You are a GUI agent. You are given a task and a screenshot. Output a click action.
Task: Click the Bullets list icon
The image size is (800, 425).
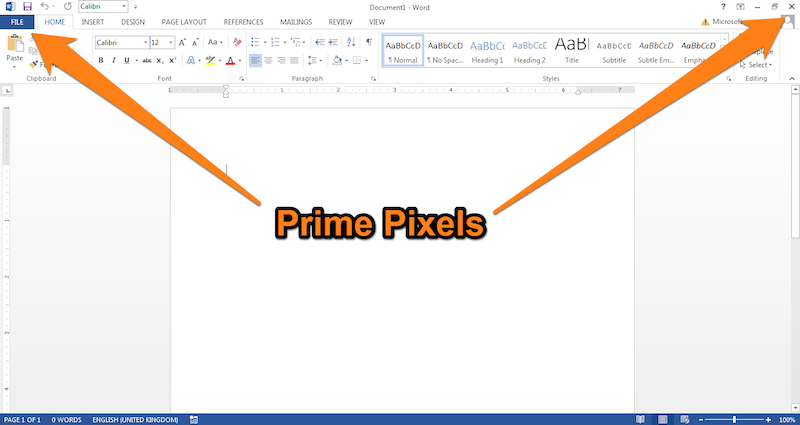[254, 43]
